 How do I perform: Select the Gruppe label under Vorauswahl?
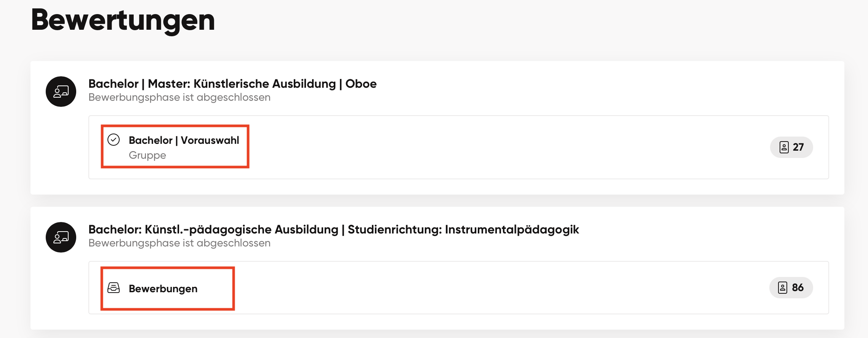(147, 155)
